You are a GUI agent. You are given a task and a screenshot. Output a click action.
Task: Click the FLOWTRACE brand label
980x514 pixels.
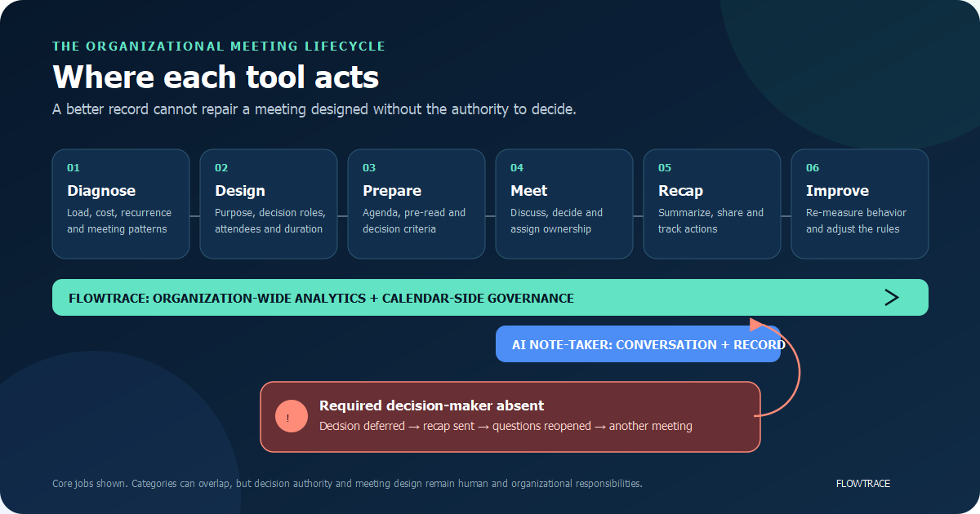click(863, 484)
